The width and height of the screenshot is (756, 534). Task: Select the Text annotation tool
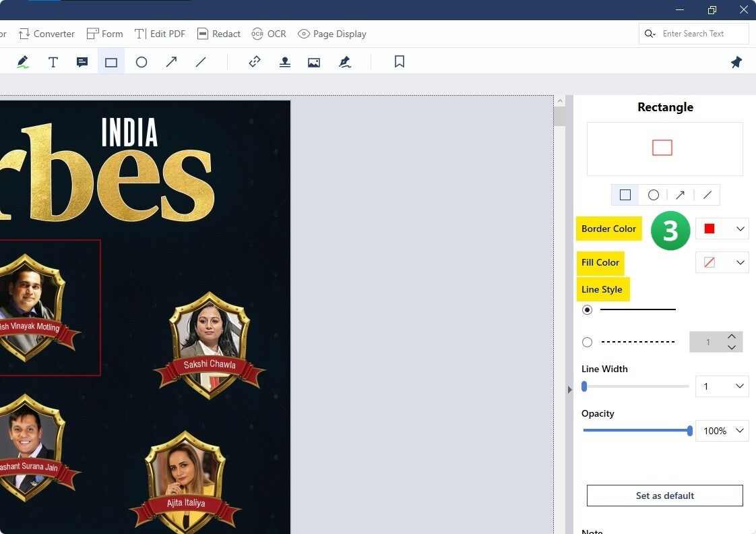click(x=53, y=62)
